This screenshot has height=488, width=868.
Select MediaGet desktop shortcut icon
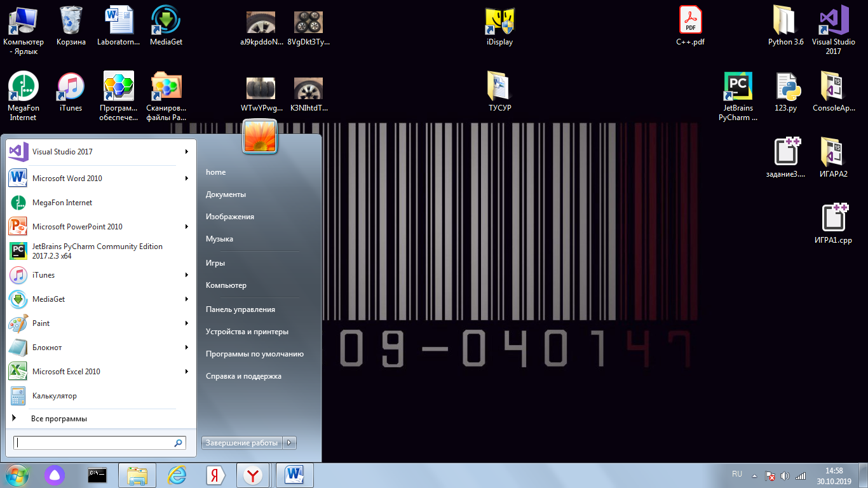tap(166, 25)
